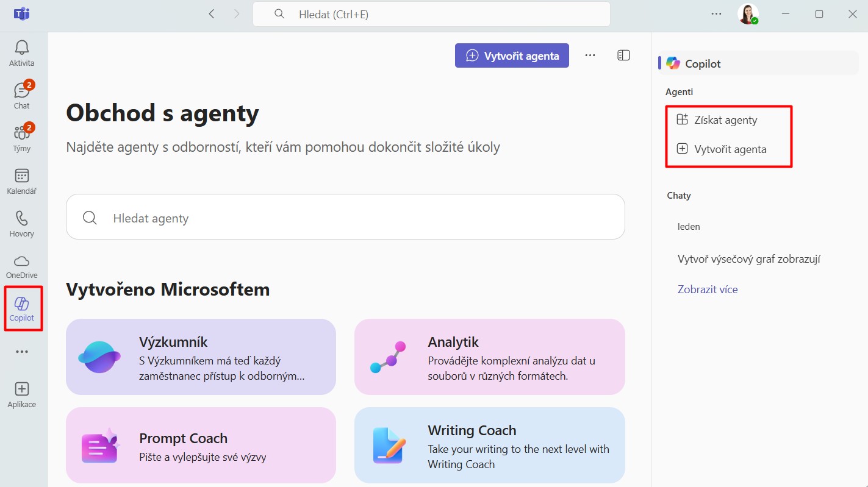The image size is (868, 487).
Task: Click the purple Vytvořit agenta button
Action: tap(512, 55)
